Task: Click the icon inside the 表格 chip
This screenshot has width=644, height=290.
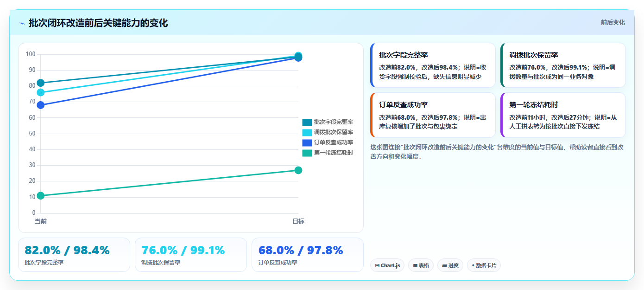Action: (415, 266)
